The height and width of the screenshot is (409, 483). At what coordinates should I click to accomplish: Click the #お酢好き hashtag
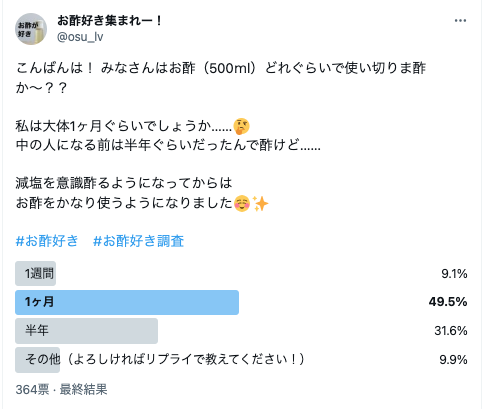coord(47,241)
